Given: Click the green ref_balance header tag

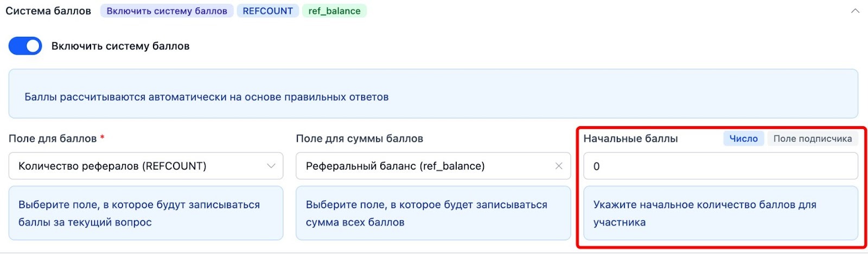Looking at the screenshot, I should (334, 11).
